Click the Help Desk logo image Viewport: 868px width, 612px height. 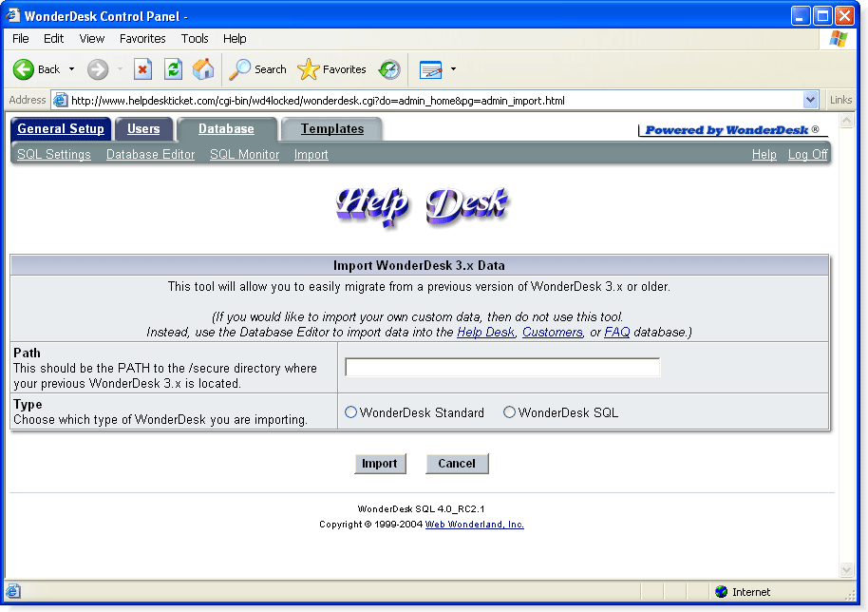pyautogui.click(x=422, y=206)
